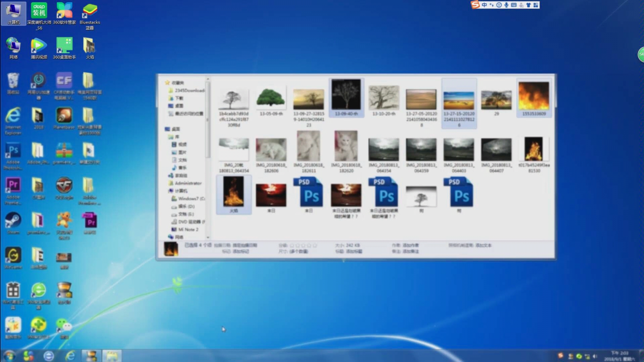Viewport: 644px width, 362px height.
Task: Open the 网络 desktop icon
Action: pos(13,48)
